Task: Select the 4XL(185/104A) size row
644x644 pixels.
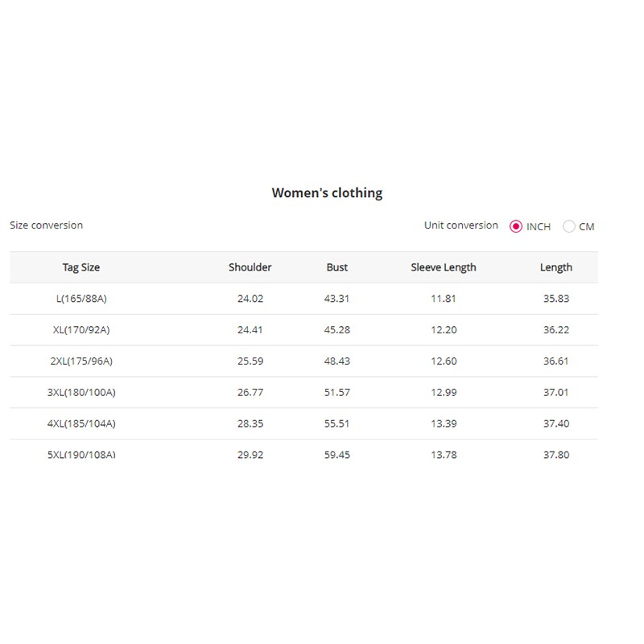Action: [x=304, y=423]
